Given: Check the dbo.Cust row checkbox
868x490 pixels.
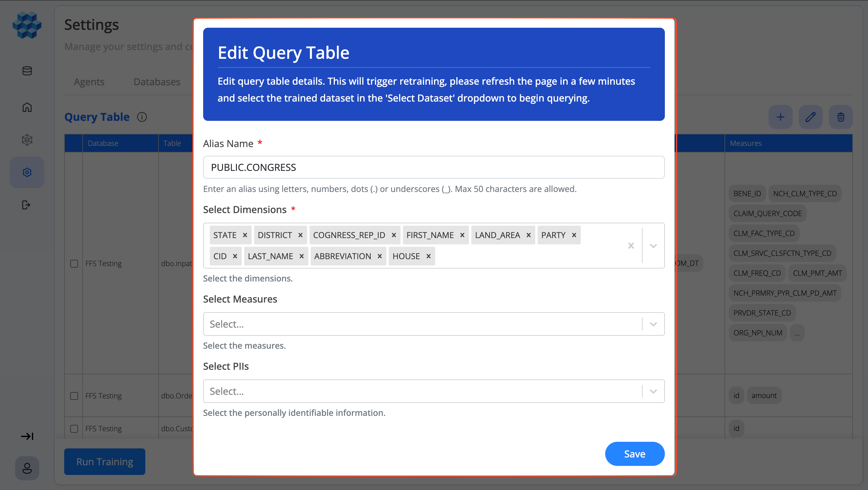Looking at the screenshot, I should pyautogui.click(x=74, y=429).
